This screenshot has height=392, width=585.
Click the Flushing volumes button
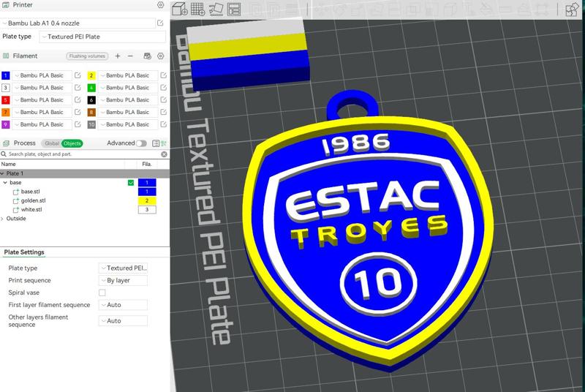point(87,56)
